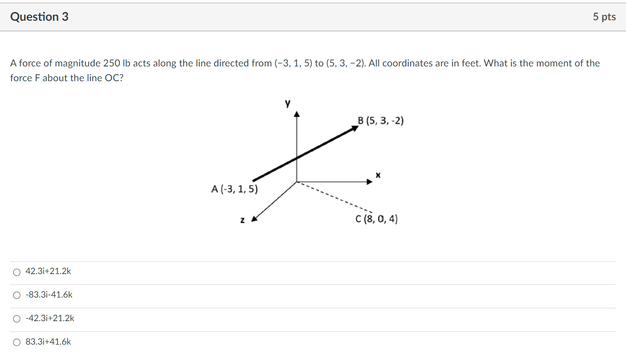Click the z axis label
The width and height of the screenshot is (626, 364).
(x=242, y=220)
